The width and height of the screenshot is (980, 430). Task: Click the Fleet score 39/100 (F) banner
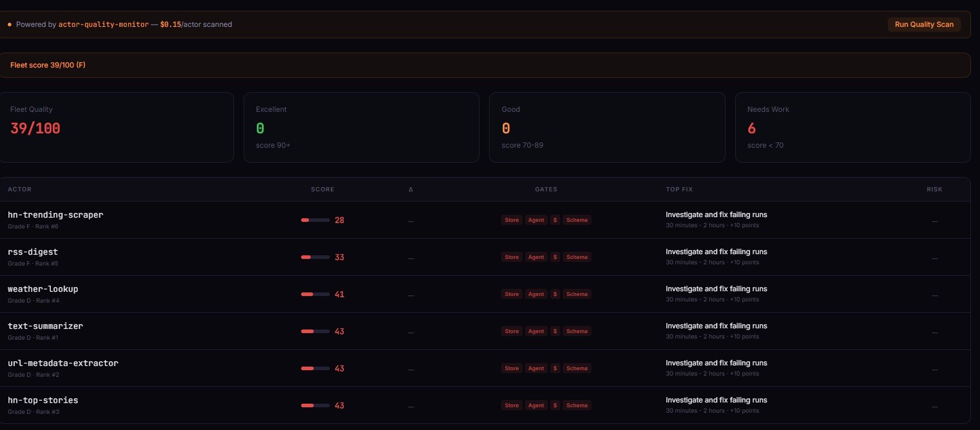point(48,65)
